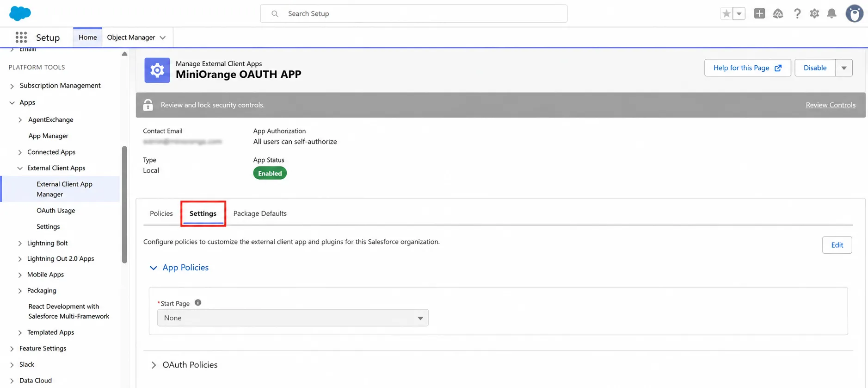Open App Manager in sidebar
Viewport: 868px width, 388px height.
pos(48,136)
